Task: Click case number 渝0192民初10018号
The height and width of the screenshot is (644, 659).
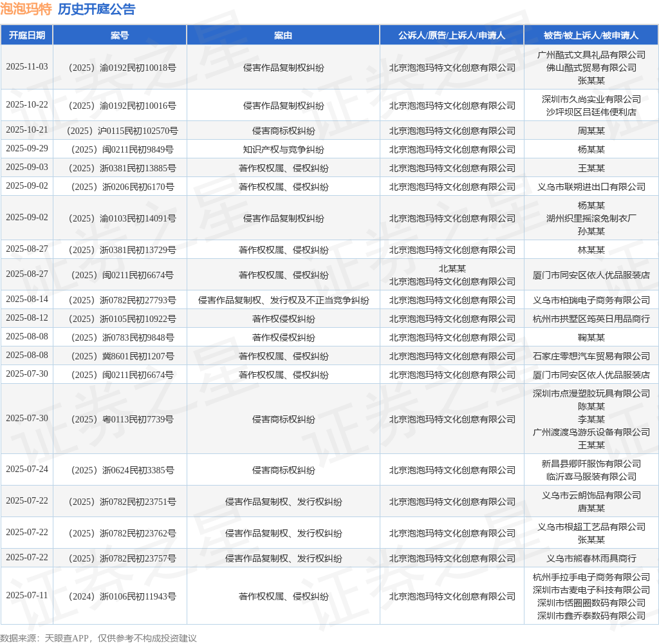Action: [122, 68]
